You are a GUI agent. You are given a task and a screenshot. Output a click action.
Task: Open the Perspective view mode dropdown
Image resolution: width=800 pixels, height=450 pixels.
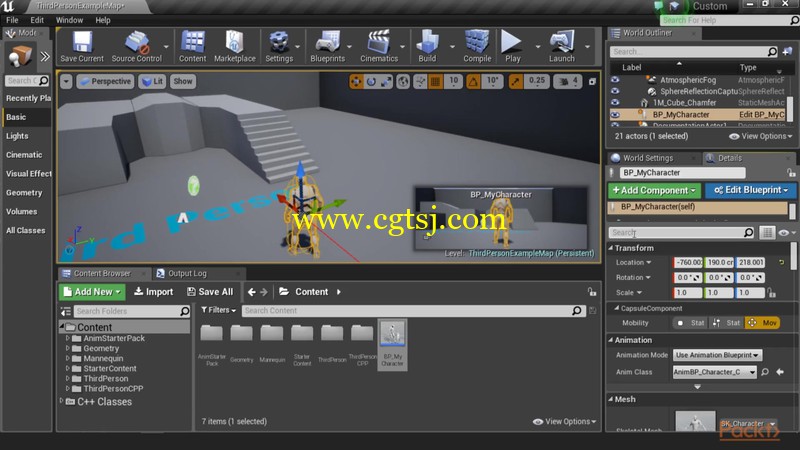(106, 81)
